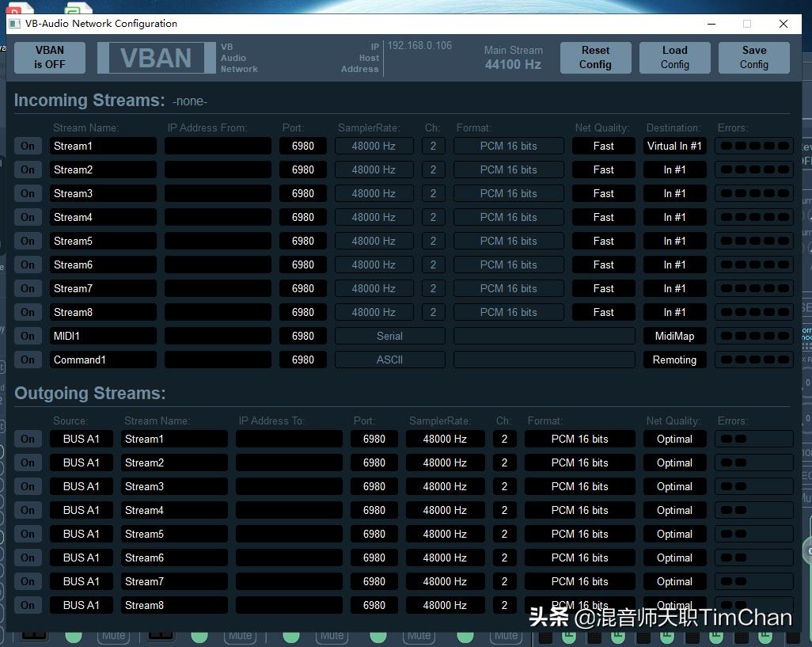The image size is (812, 647).
Task: Click the VBAN logo banner
Action: pyautogui.click(x=156, y=58)
